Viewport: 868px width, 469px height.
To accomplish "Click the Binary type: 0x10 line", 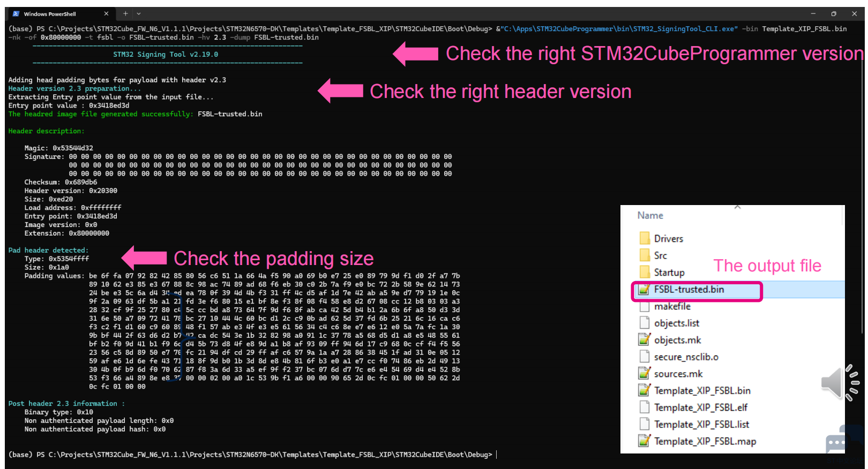I will (x=58, y=412).
